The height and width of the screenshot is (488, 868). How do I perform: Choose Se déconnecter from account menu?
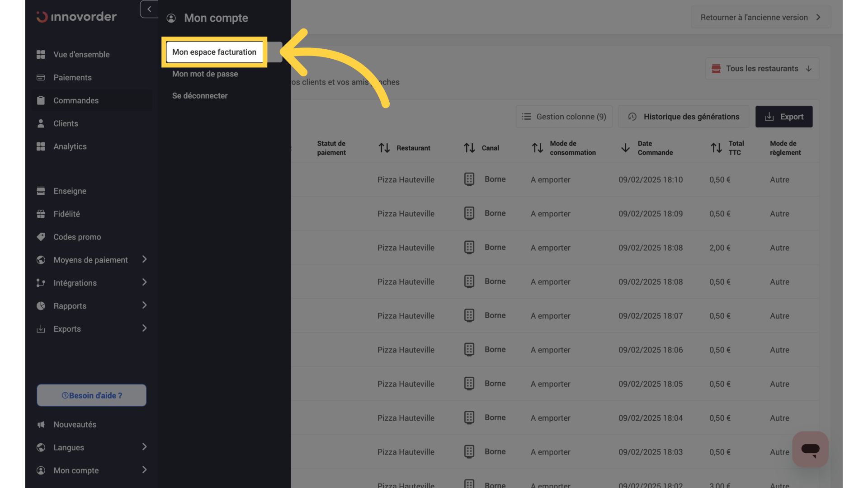[200, 96]
